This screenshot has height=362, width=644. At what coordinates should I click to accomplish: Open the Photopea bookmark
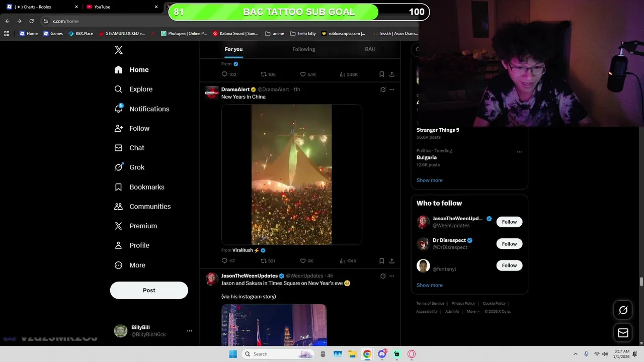click(184, 34)
